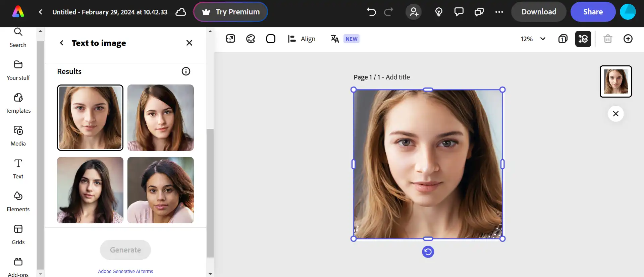Click the trash delete icon
The height and width of the screenshot is (277, 644).
click(x=608, y=39)
